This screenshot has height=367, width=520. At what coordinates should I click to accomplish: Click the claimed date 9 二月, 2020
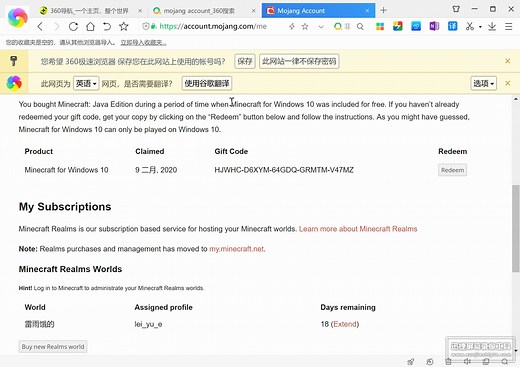[156, 170]
